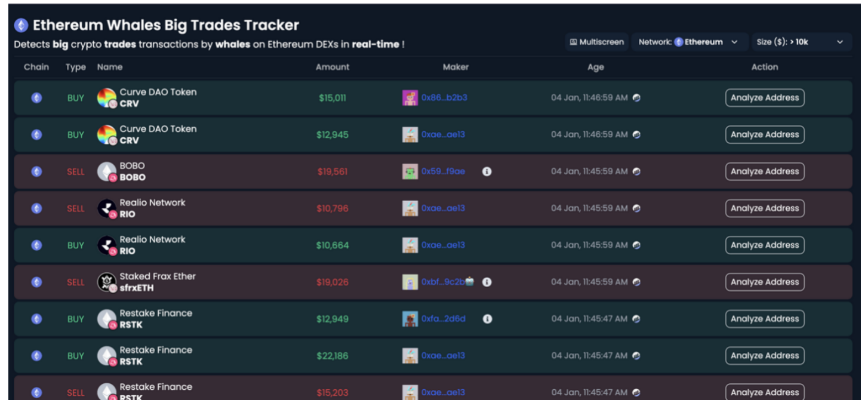Click Realio Network logo in the $10,664 buy row
This screenshot has height=406, width=868.
point(107,245)
